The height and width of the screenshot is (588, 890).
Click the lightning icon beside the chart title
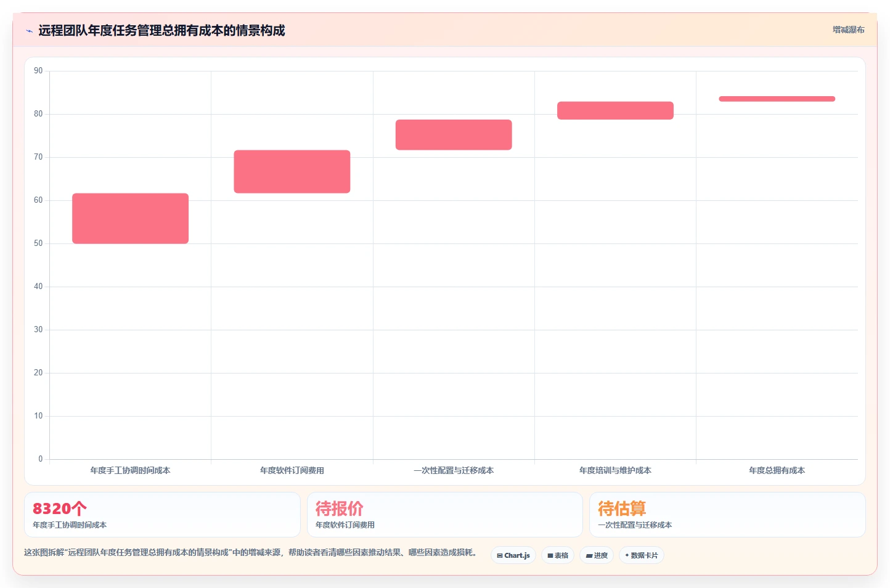(x=29, y=31)
